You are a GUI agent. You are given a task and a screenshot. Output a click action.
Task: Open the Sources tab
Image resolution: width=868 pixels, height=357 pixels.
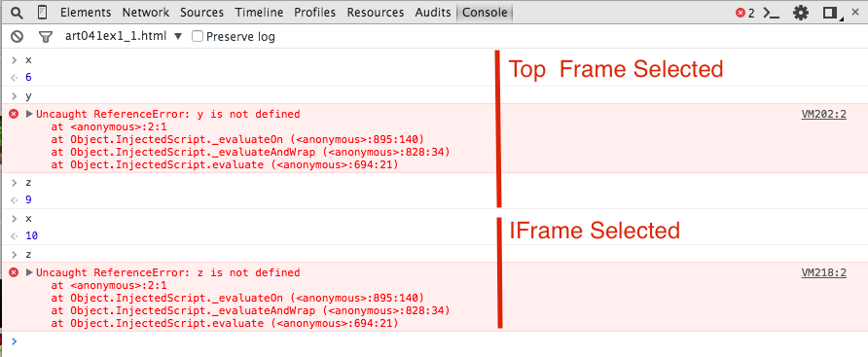[x=201, y=13]
